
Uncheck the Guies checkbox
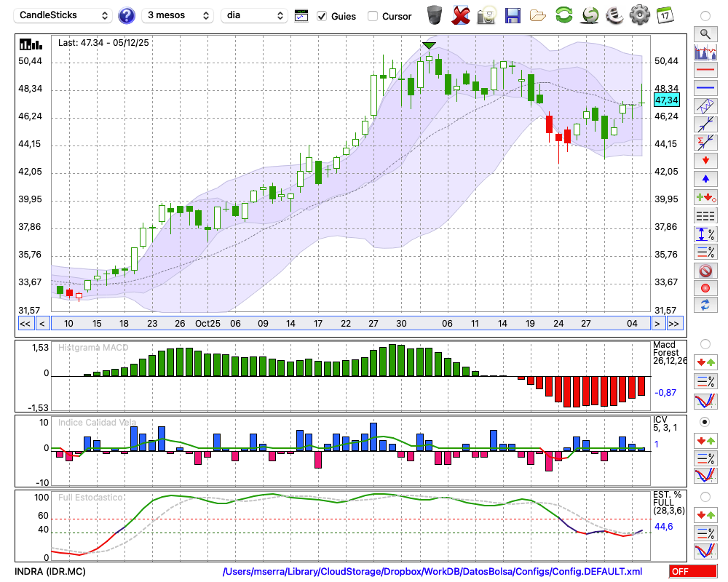322,16
